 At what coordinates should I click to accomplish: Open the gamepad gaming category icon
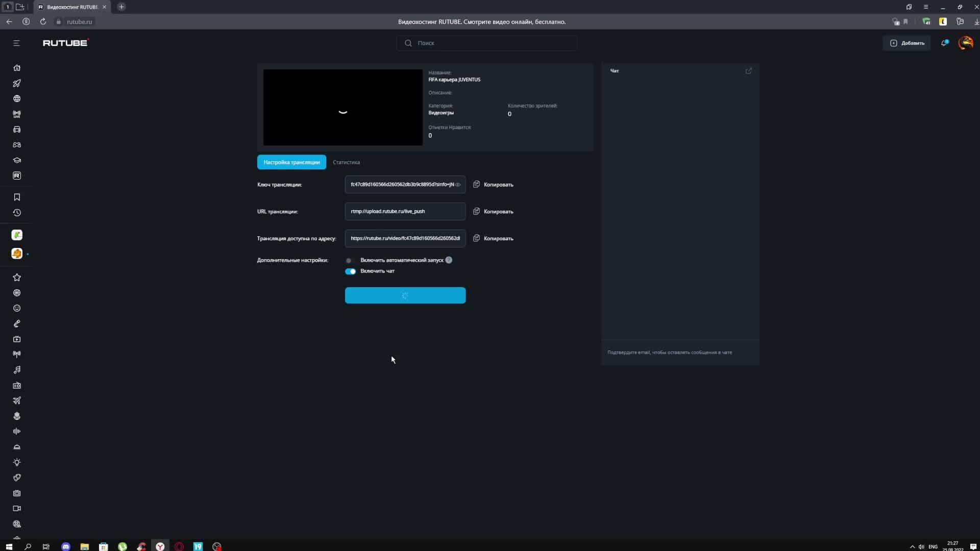point(17,145)
